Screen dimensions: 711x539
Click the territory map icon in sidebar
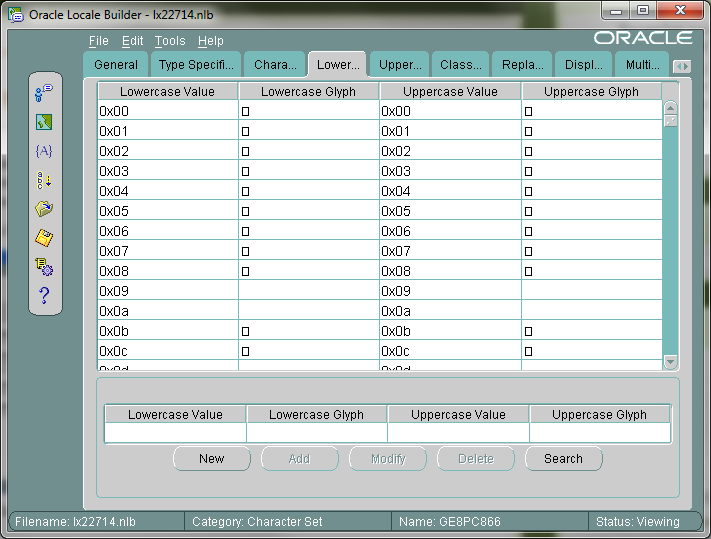click(x=44, y=122)
